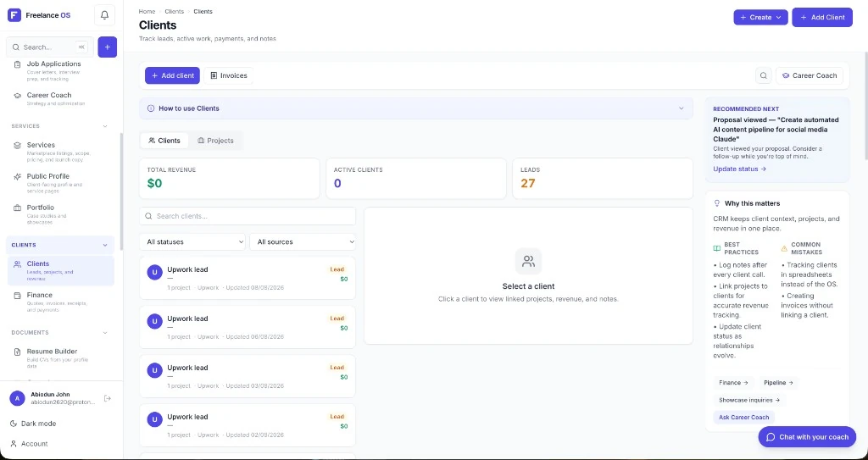
Task: Click the Ask Career Coach chip
Action: click(x=743, y=417)
